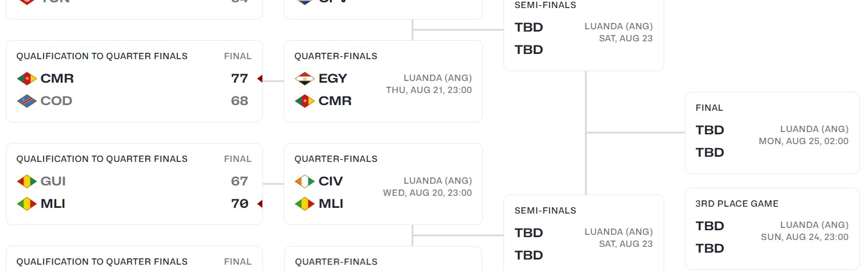Click the Ivory Coast CIV flag
The width and height of the screenshot is (868, 271).
pos(305,181)
